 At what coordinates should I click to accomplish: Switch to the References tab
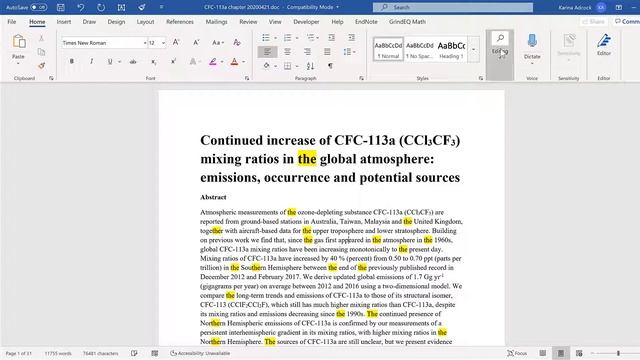[x=180, y=22]
